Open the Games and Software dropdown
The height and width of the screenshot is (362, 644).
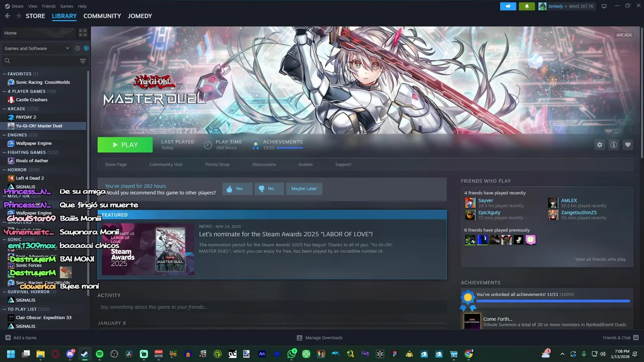[36, 48]
